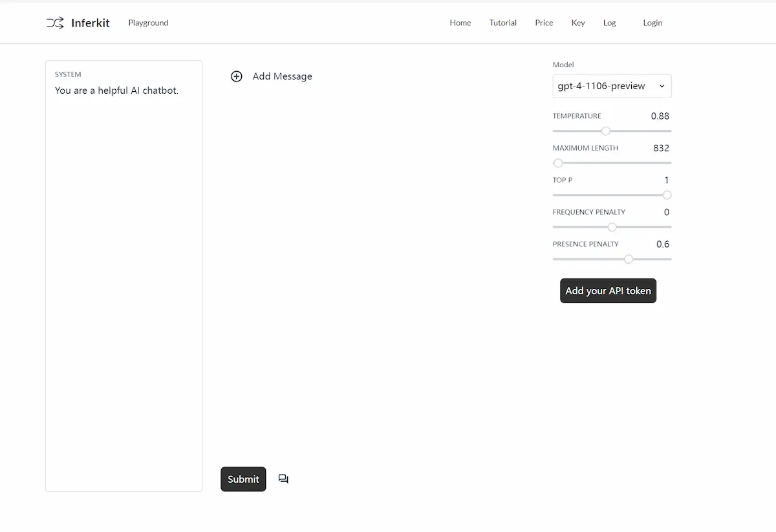Click Add your API token button
Viewport: 776px width, 532px height.
(608, 290)
